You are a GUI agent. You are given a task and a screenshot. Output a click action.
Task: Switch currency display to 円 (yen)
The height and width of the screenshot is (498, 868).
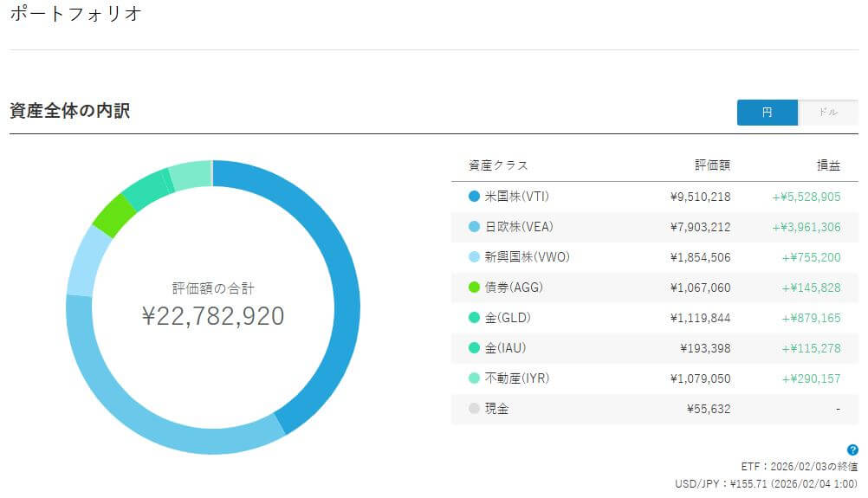coord(767,113)
